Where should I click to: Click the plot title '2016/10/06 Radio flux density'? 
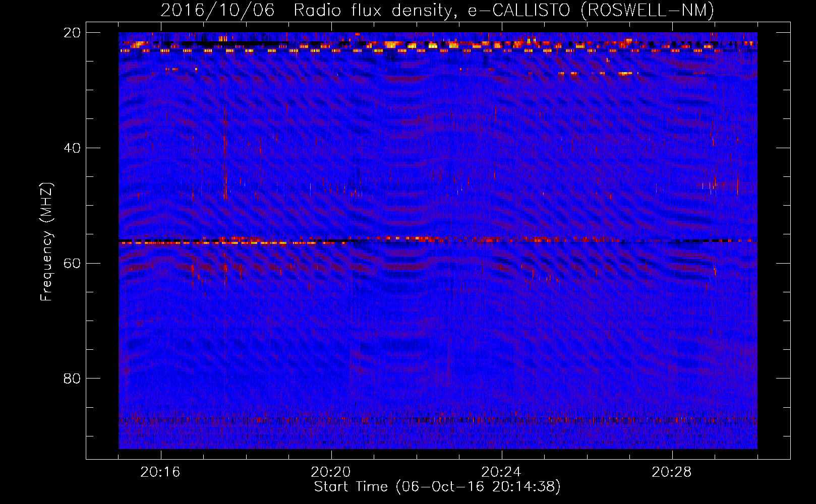pyautogui.click(x=437, y=10)
